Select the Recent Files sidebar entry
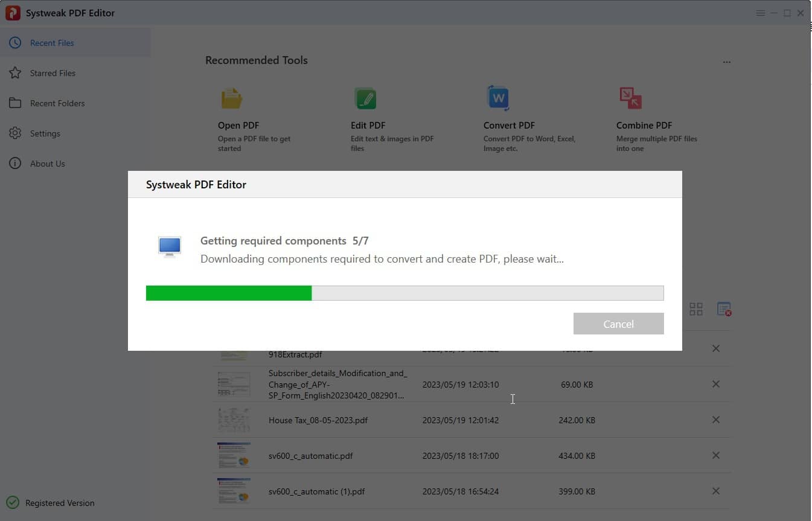812x521 pixels. click(x=53, y=42)
